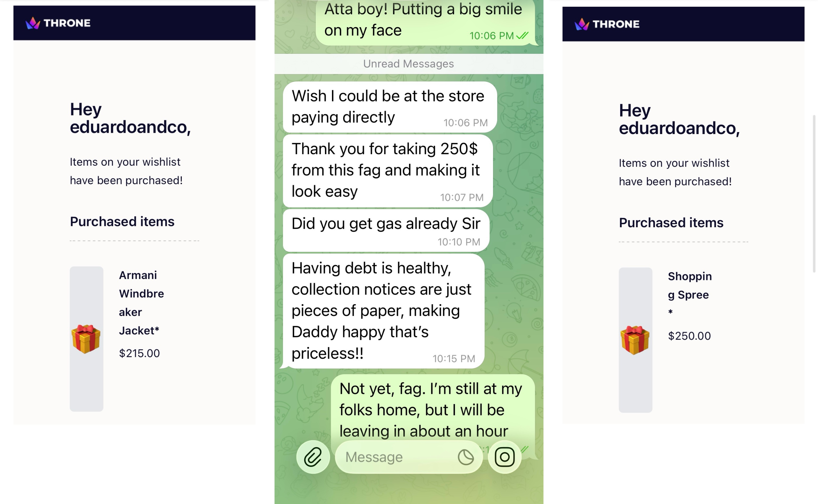The width and height of the screenshot is (818, 504).
Task: Click the Unread Messages divider bar
Action: (x=408, y=64)
